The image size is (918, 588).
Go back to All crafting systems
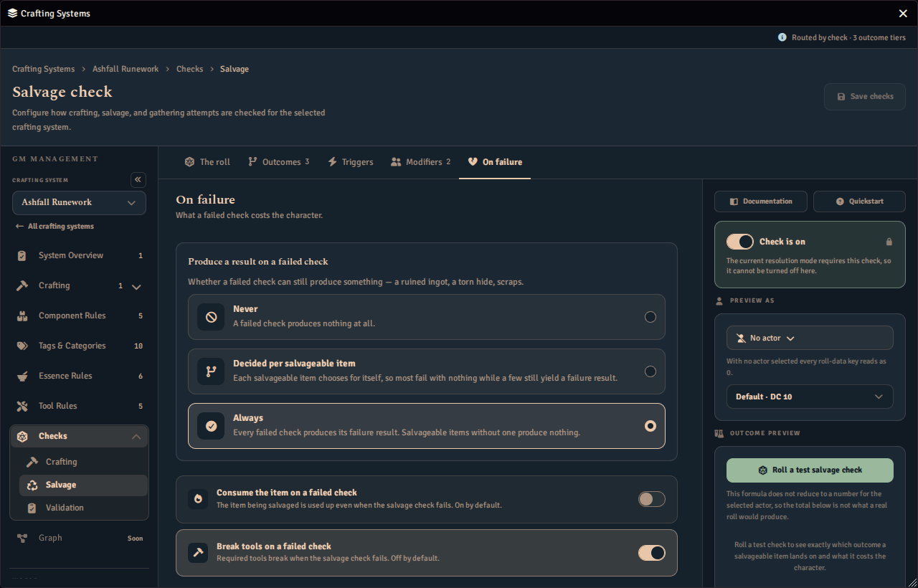click(55, 227)
